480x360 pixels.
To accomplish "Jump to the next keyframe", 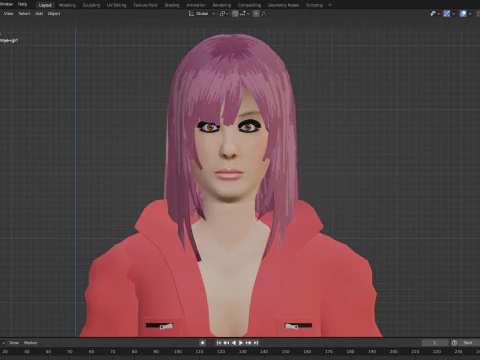I will click(x=248, y=343).
